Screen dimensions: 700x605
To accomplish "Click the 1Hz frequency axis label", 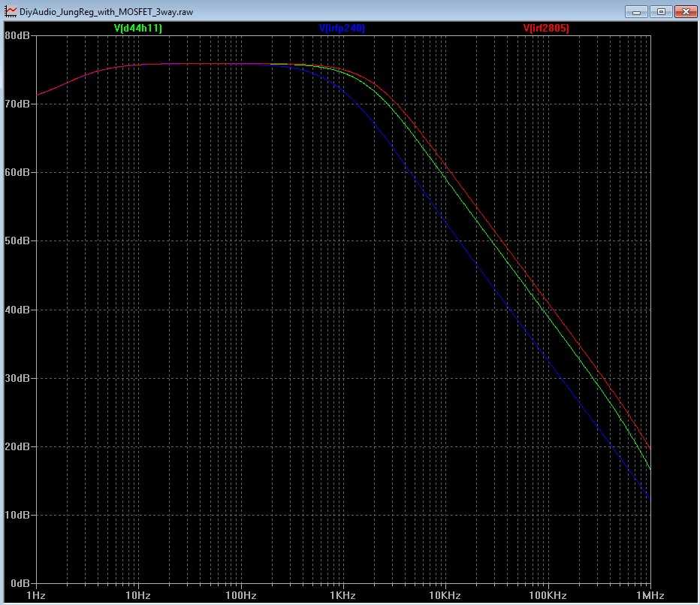I will click(x=36, y=595).
